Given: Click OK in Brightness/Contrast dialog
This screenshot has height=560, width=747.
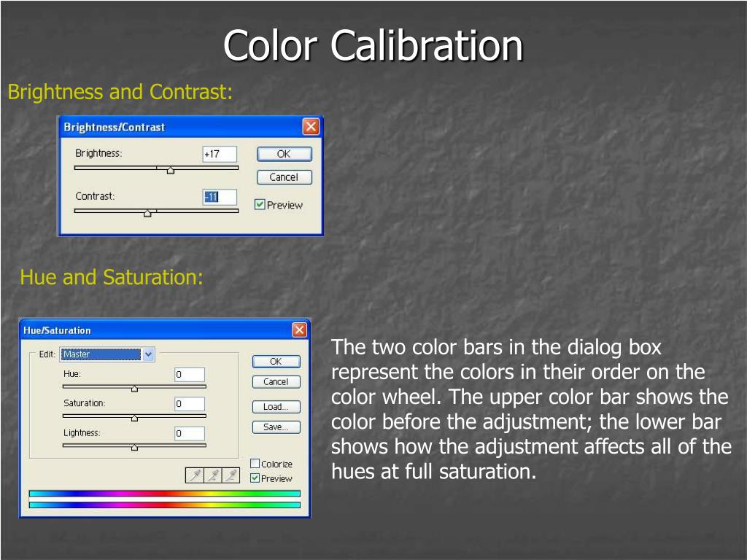Looking at the screenshot, I should [285, 154].
